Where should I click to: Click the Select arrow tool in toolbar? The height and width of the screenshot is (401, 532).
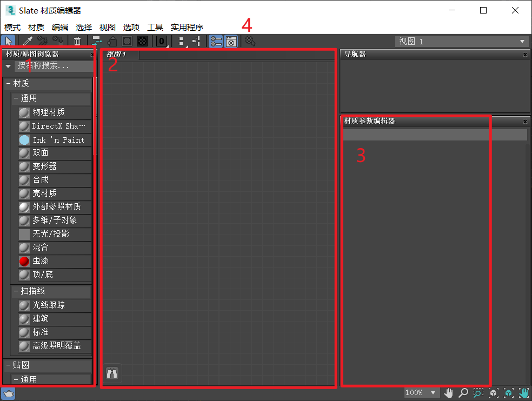[8, 41]
